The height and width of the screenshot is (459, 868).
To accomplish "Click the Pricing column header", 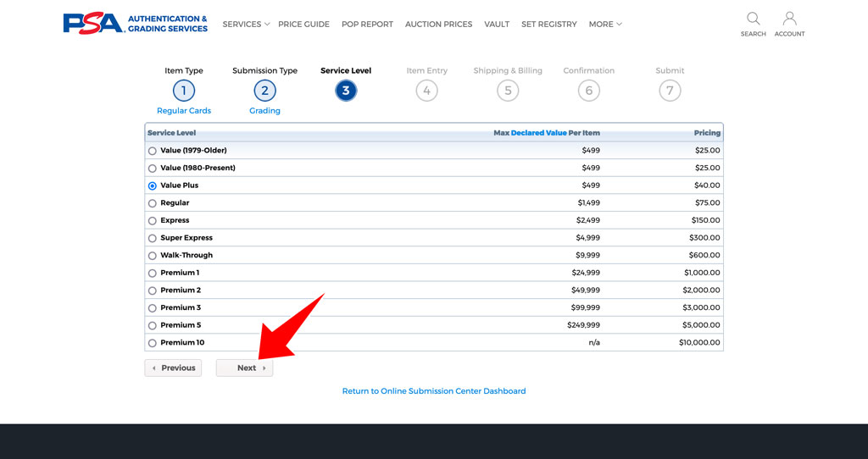I will [708, 133].
